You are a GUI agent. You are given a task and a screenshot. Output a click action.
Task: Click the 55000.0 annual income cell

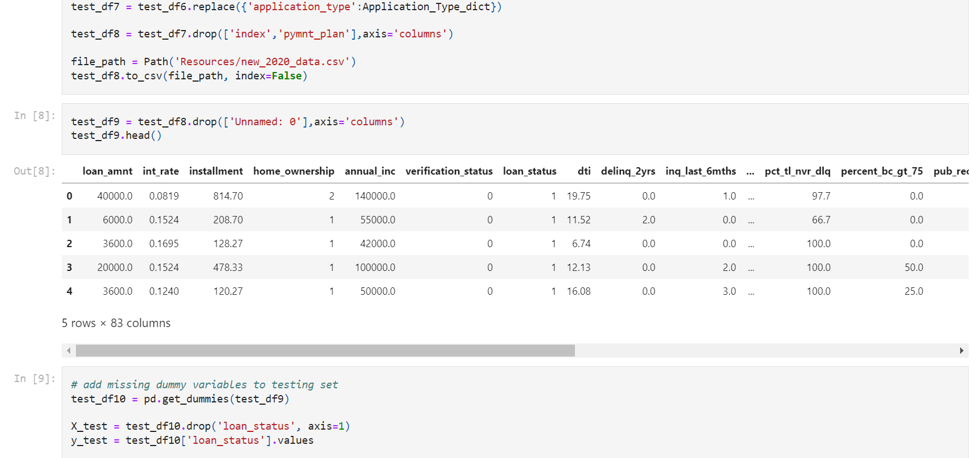pyautogui.click(x=378, y=220)
